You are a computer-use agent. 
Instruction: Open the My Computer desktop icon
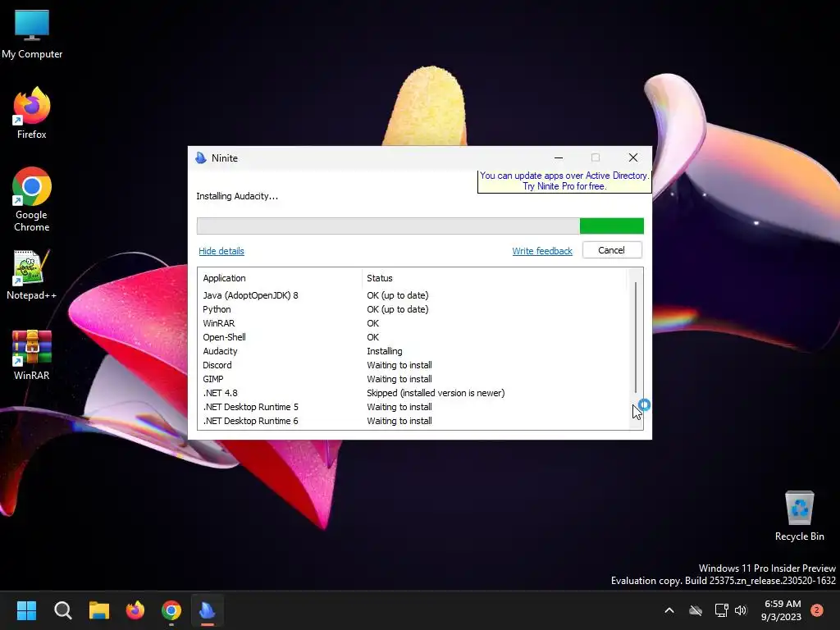click(32, 34)
